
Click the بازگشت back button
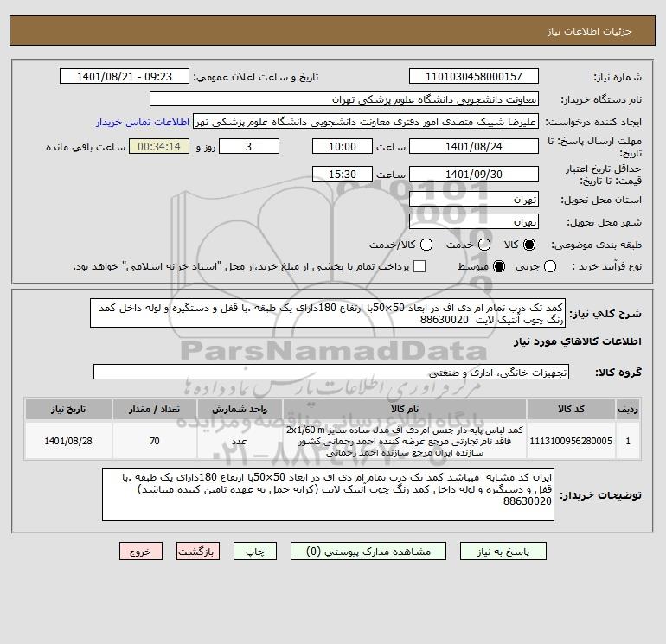point(198,552)
